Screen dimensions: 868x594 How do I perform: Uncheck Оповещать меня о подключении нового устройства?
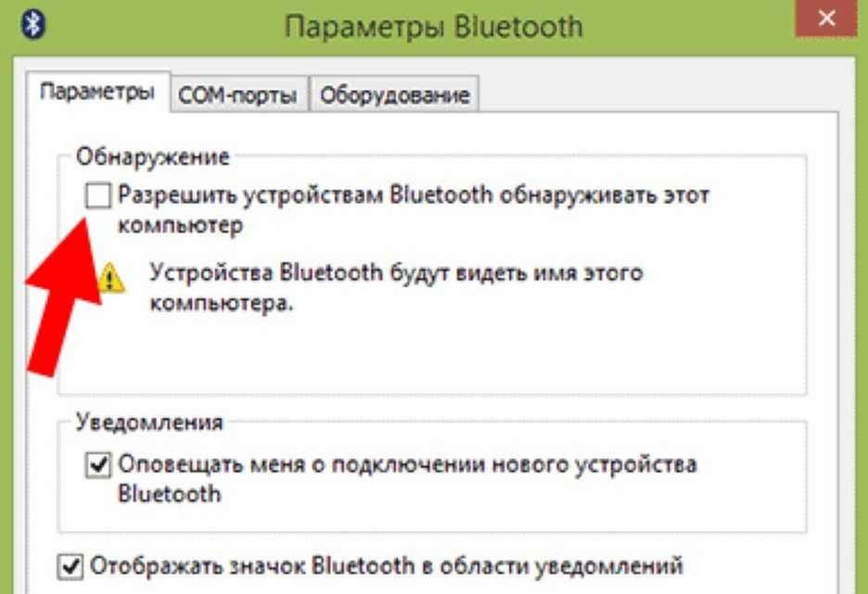pos(98,464)
